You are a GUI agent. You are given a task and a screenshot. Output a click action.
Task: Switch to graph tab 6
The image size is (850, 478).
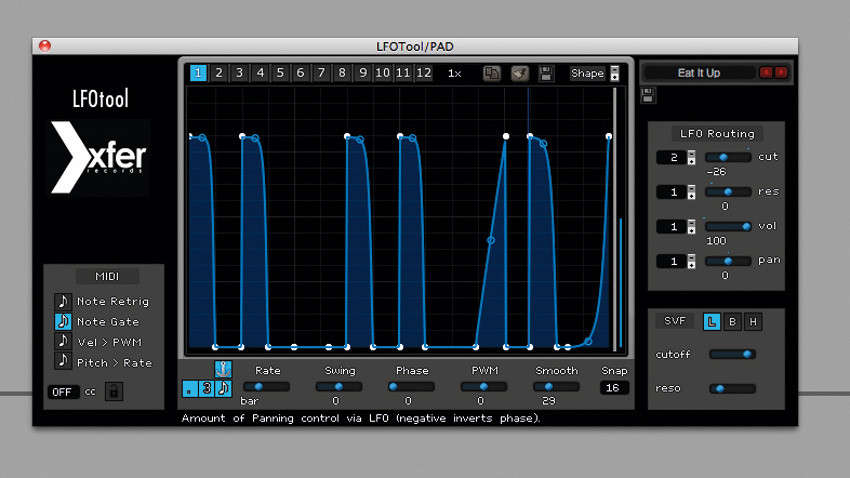point(301,73)
